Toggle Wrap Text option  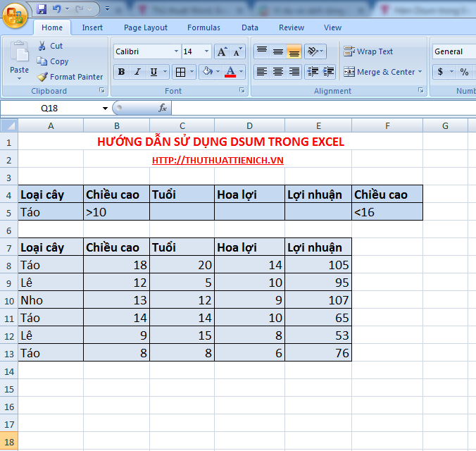point(368,51)
